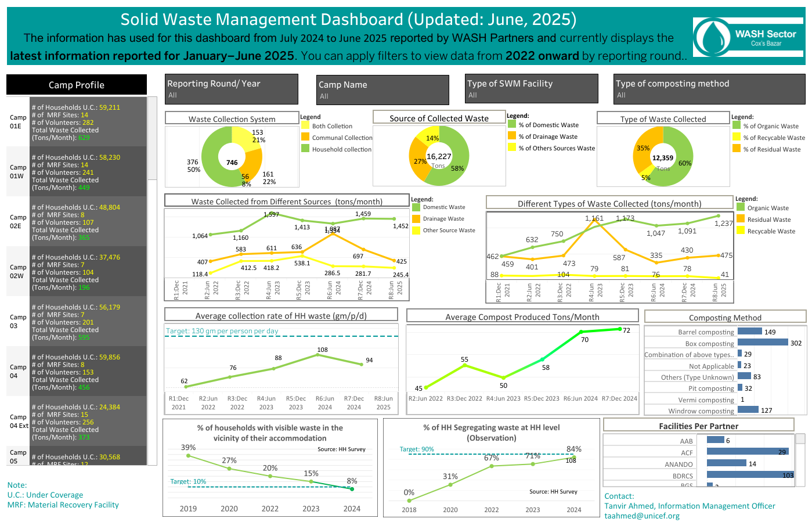Click the Type of Waste Collected title
Screen dimensions: 812x522
pos(663,119)
